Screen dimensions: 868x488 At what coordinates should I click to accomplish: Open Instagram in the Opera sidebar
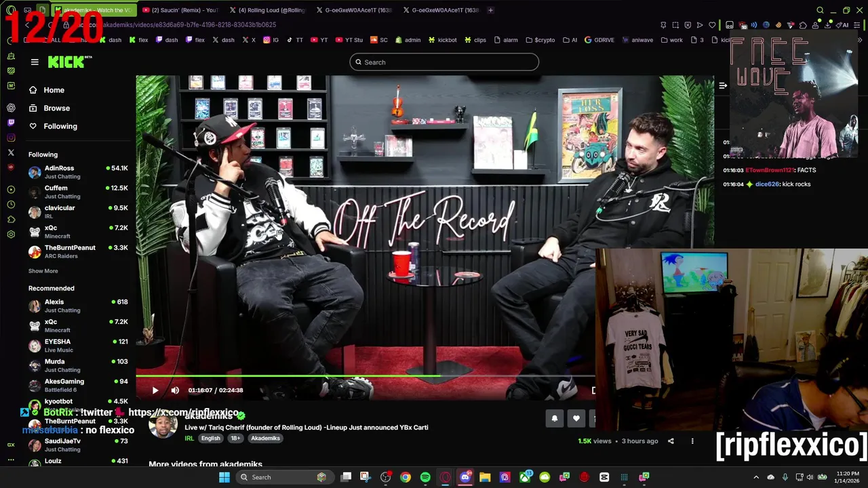[x=11, y=138]
